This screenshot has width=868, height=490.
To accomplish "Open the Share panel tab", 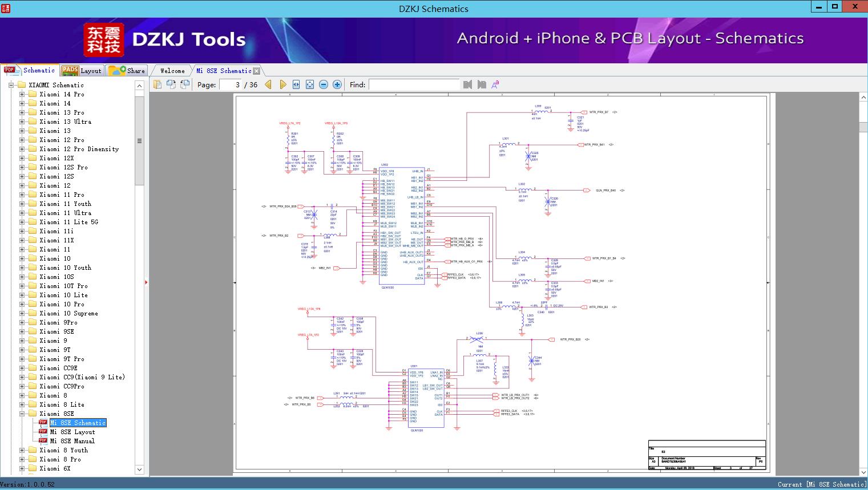I will point(127,71).
